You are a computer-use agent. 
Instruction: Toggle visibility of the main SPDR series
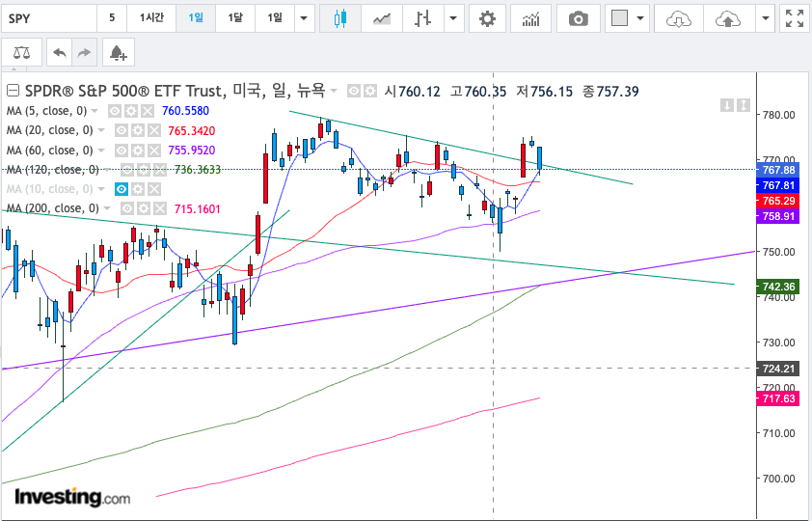tap(353, 92)
